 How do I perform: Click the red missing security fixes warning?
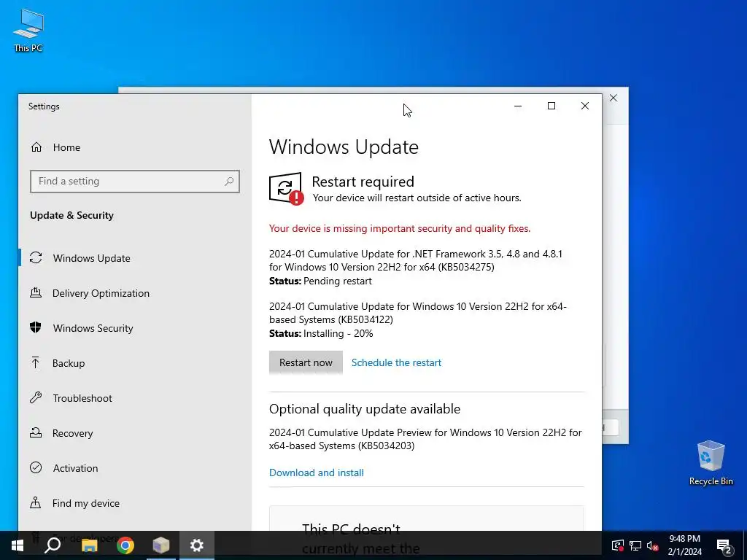[x=399, y=228]
